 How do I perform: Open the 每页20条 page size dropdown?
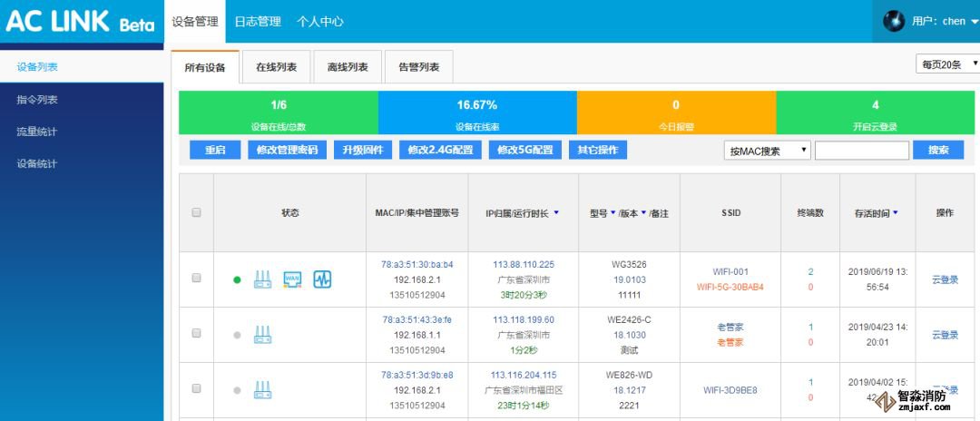coord(948,64)
